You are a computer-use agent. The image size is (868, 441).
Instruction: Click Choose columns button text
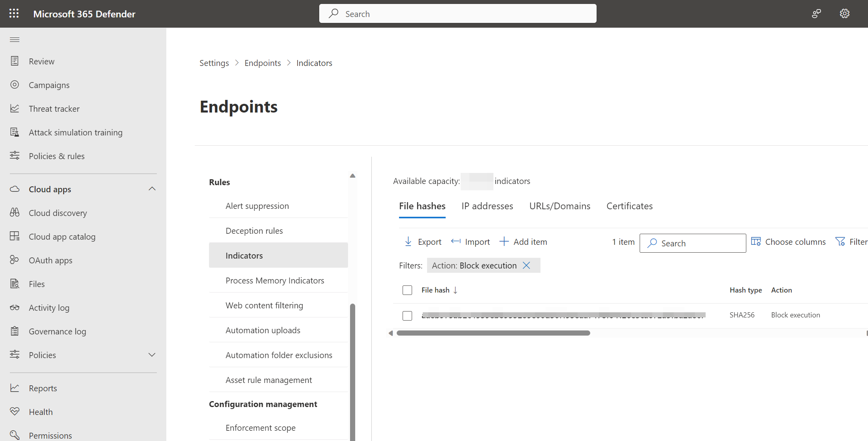(x=795, y=242)
